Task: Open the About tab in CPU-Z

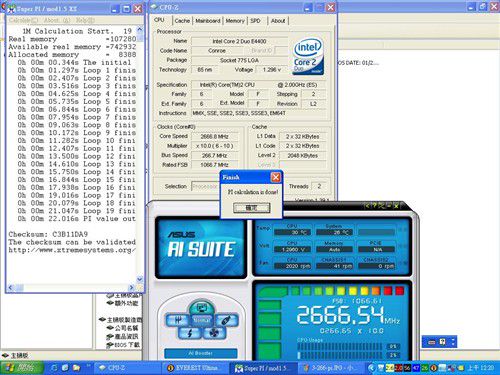Action: [278, 21]
